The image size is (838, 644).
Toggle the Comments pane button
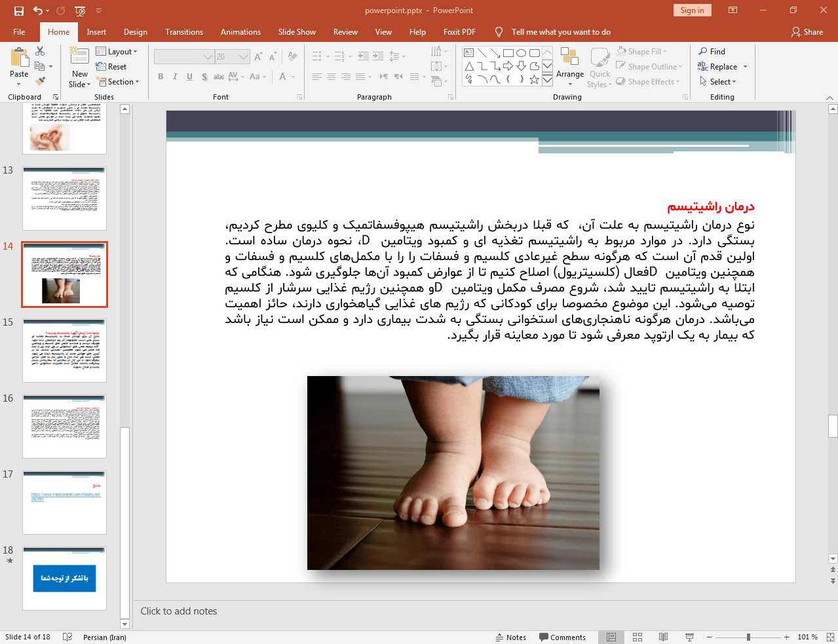[x=562, y=637]
